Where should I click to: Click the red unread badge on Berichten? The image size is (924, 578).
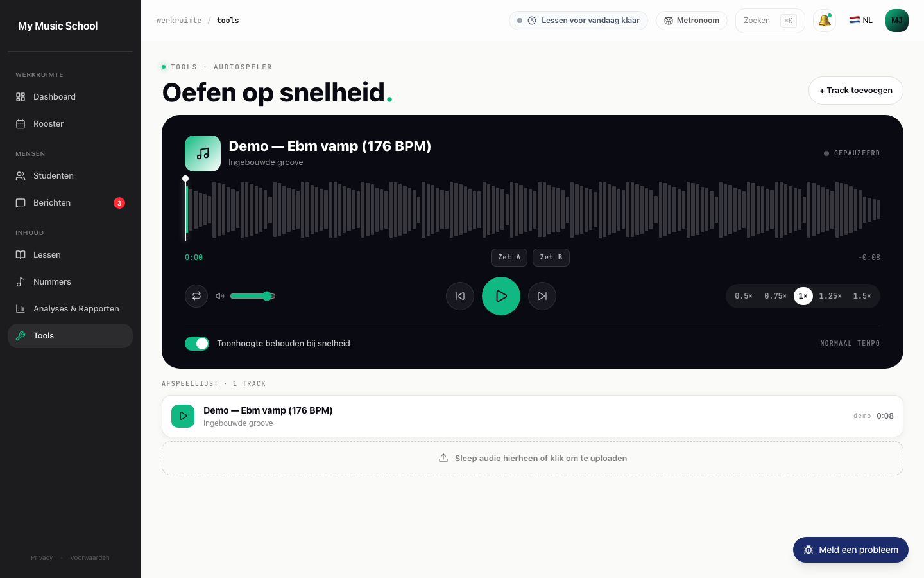[119, 203]
